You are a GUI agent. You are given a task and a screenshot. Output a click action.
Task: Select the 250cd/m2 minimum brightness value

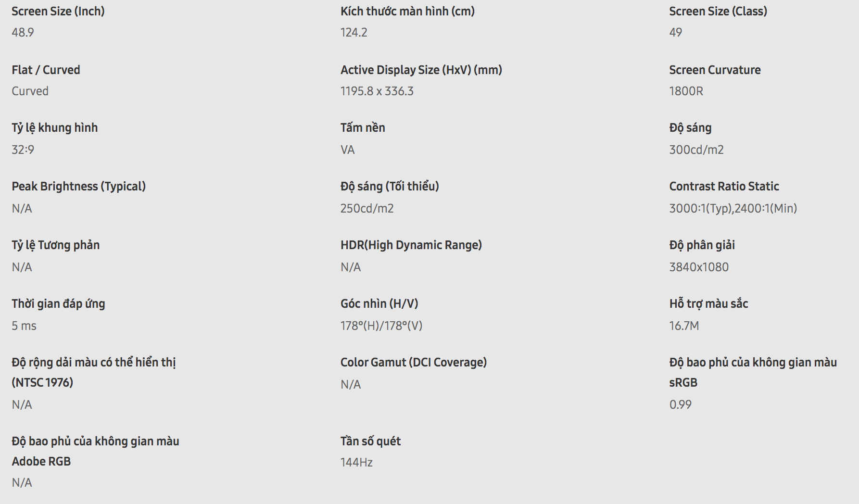coord(366,208)
